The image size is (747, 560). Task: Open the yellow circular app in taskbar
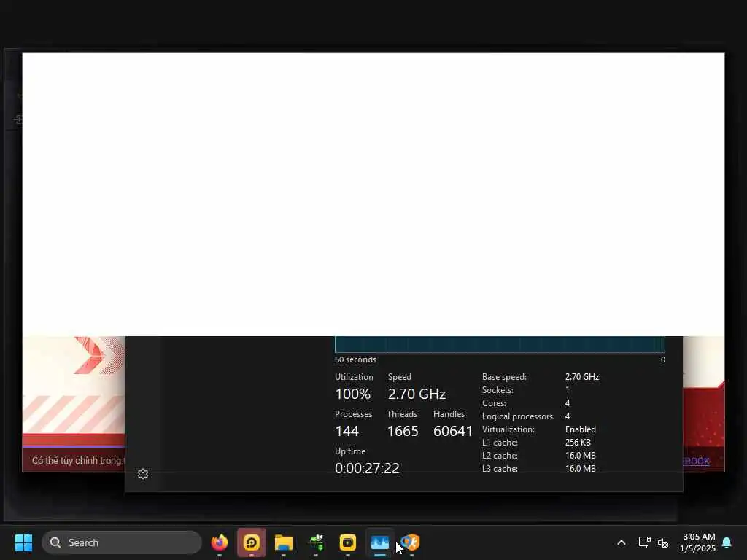pos(252,542)
